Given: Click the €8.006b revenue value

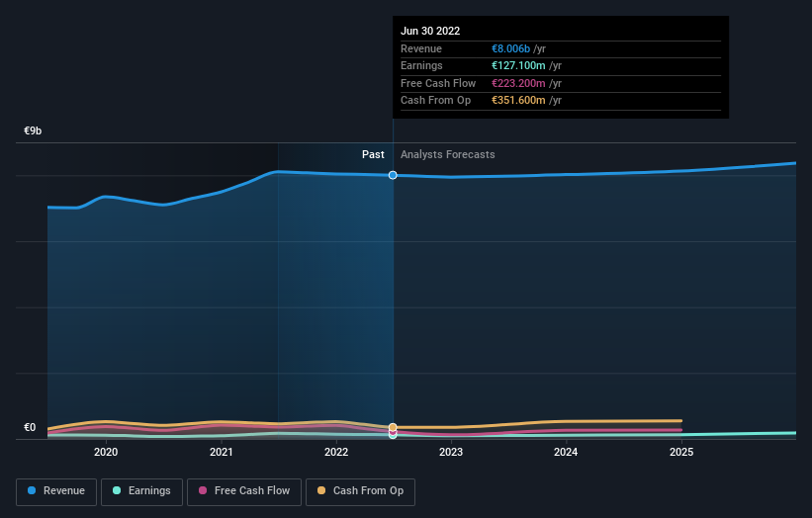Looking at the screenshot, I should coord(510,48).
